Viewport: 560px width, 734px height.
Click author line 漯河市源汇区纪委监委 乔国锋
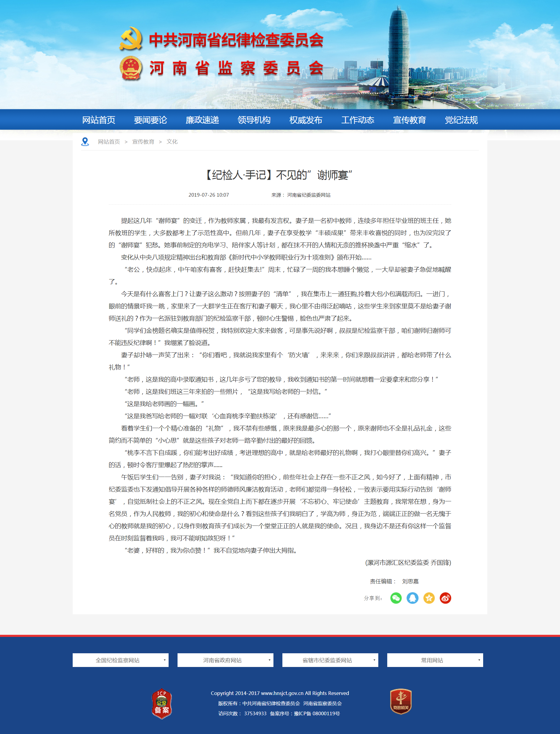point(408,563)
